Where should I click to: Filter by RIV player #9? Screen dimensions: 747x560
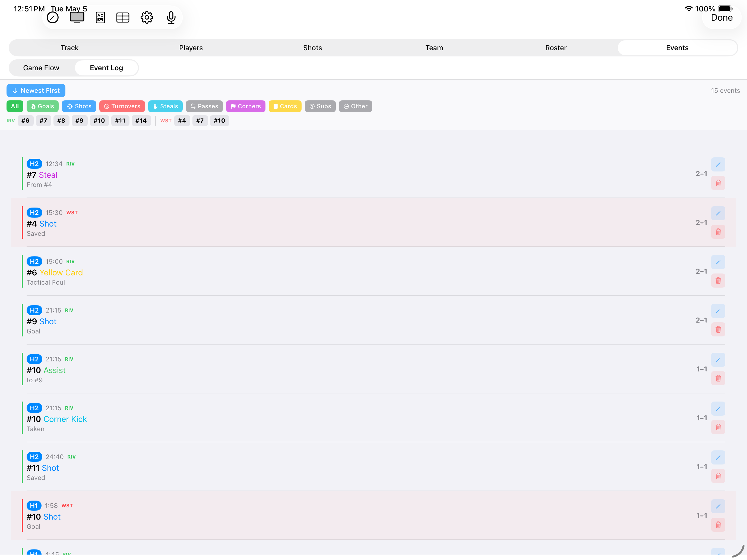point(79,121)
